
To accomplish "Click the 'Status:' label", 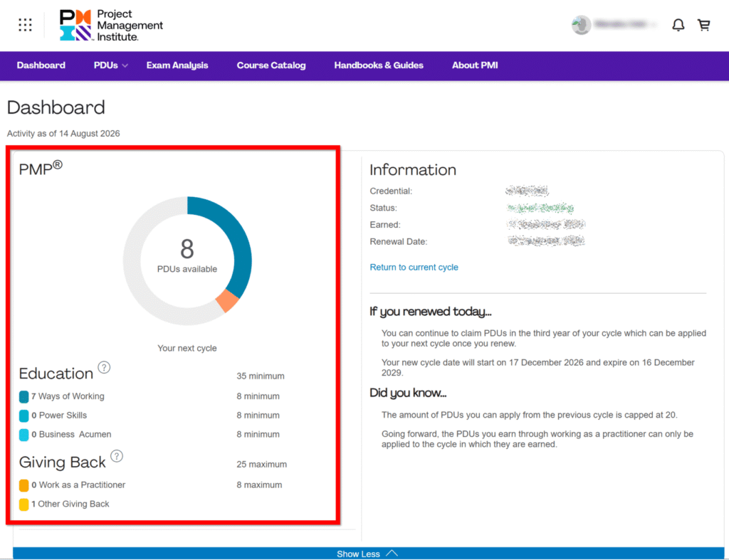I will (x=383, y=208).
